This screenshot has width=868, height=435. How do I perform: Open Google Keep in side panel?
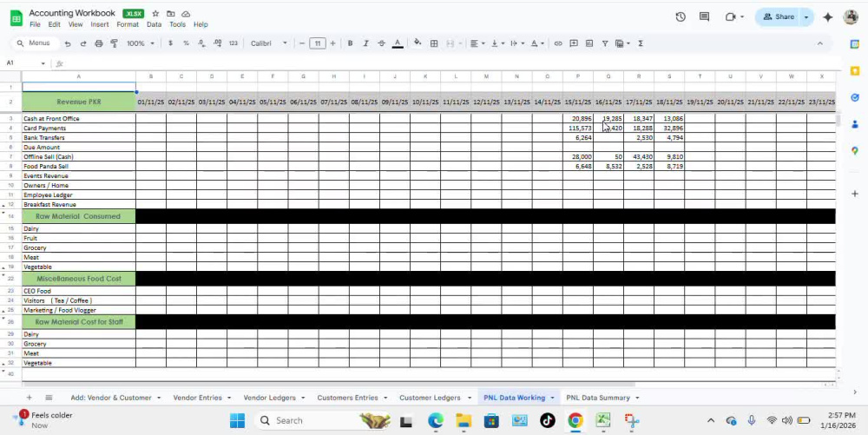pyautogui.click(x=855, y=70)
